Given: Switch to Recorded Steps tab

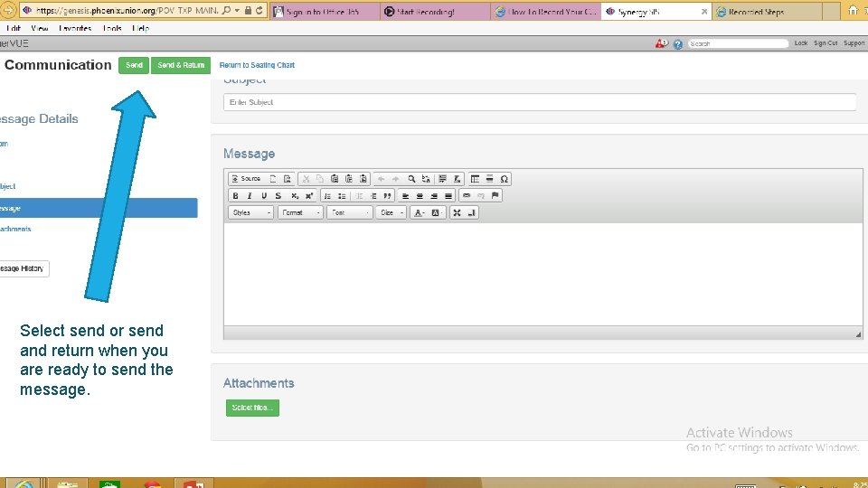Looking at the screenshot, I should 768,11.
